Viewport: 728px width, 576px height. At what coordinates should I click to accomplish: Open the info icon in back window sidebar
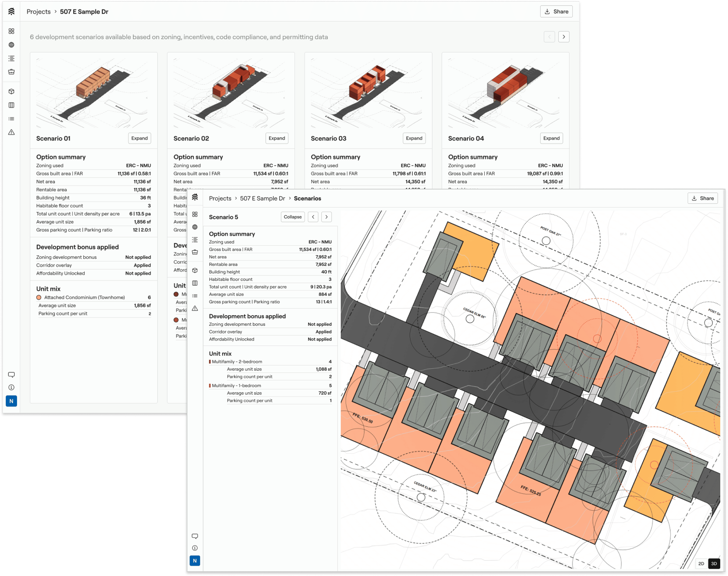coord(11,387)
